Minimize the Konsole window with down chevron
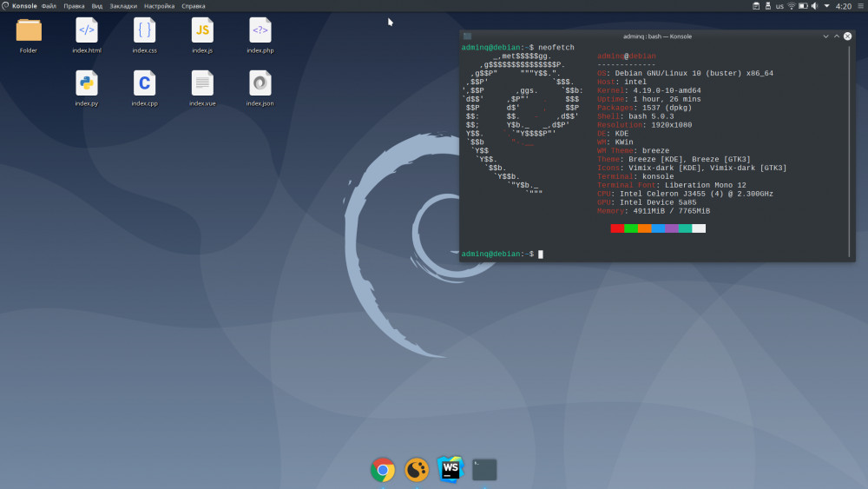 [x=825, y=36]
